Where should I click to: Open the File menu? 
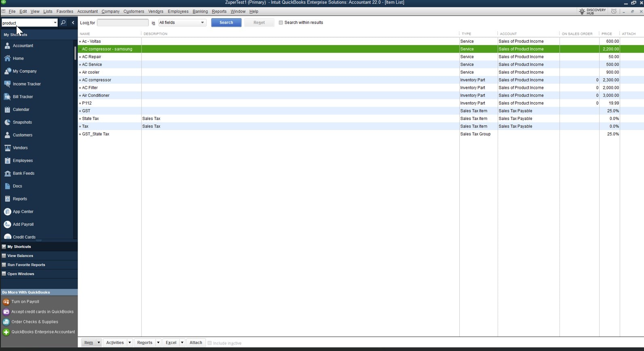pos(12,11)
